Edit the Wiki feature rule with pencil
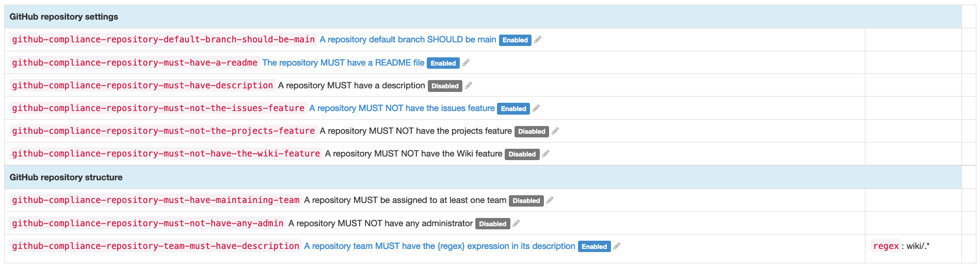This screenshot has height=266, width=980. (x=546, y=154)
